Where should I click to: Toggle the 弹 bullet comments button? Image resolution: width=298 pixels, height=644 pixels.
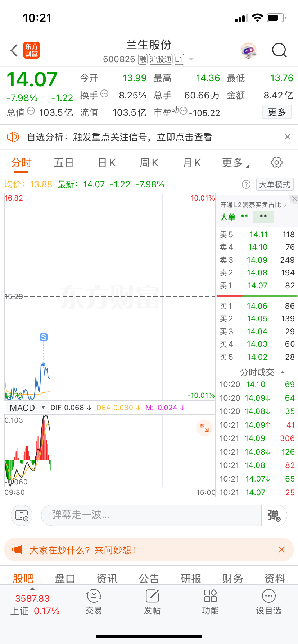tap(274, 515)
